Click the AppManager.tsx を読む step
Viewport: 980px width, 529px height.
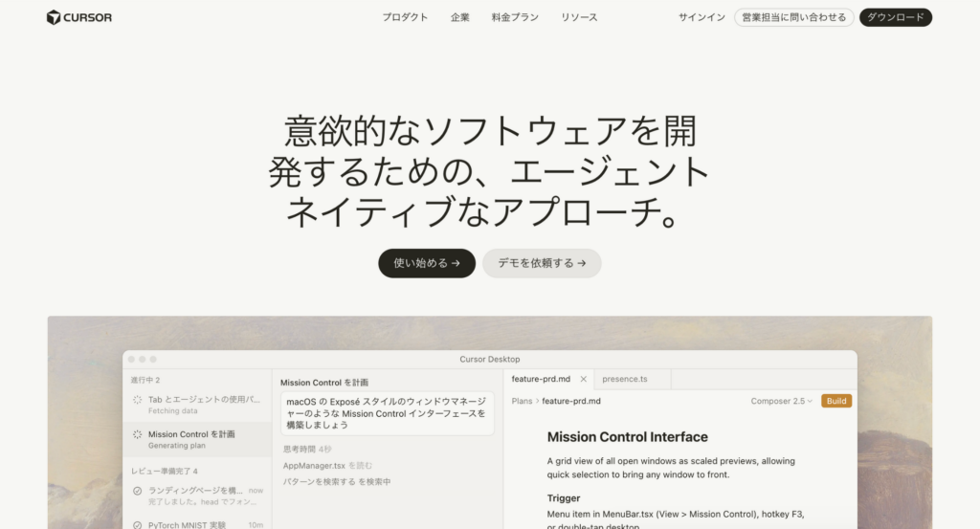coord(327,465)
